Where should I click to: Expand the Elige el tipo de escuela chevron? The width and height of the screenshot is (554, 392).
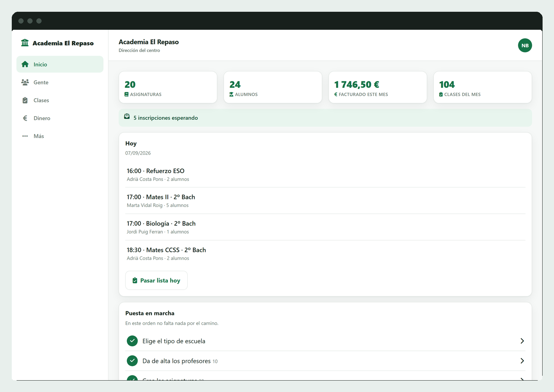pos(522,341)
